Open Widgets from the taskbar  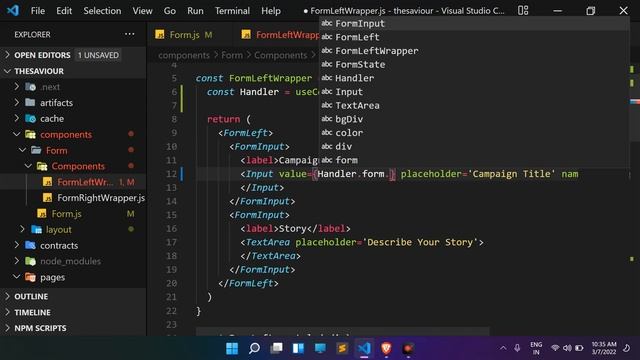click(x=298, y=348)
